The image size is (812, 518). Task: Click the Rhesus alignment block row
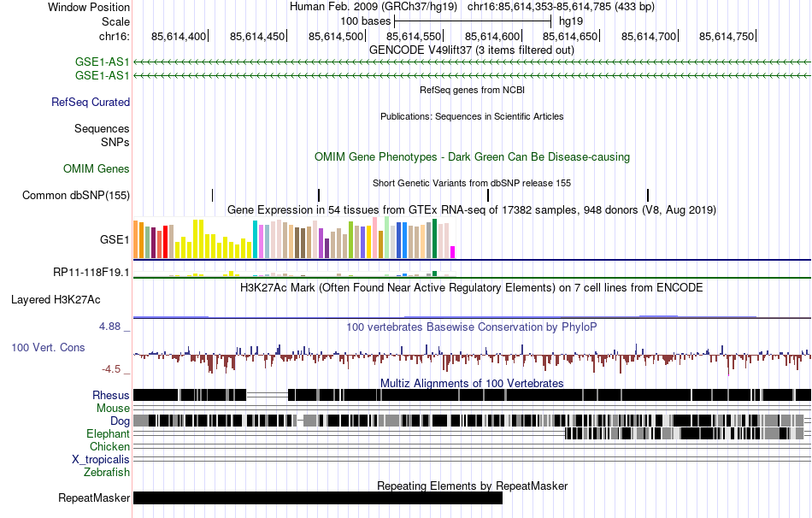pyautogui.click(x=473, y=395)
